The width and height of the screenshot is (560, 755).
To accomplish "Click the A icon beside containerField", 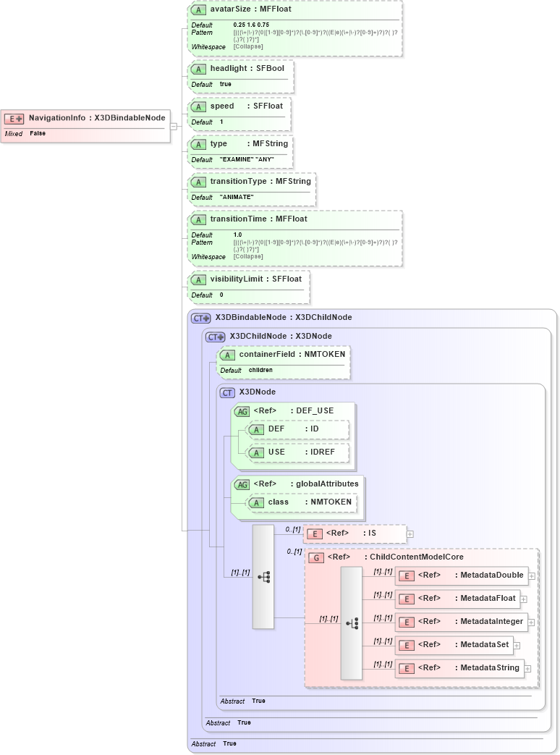I will point(227,355).
